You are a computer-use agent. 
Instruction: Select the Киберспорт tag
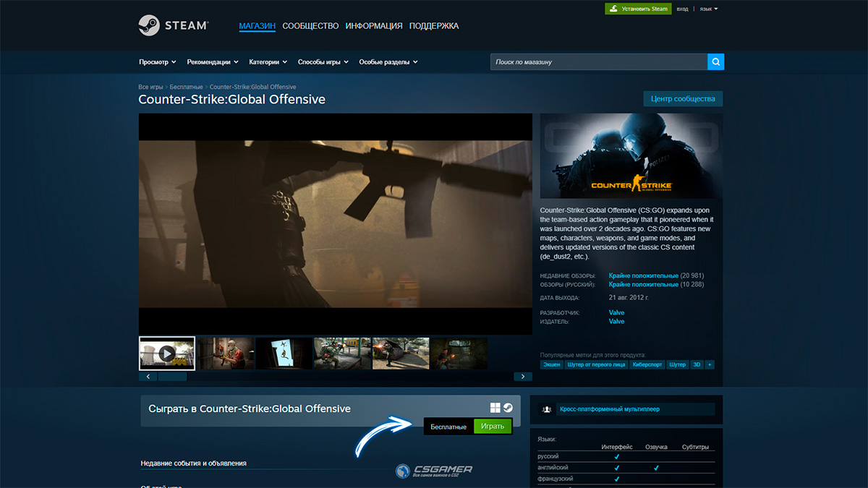[647, 365]
